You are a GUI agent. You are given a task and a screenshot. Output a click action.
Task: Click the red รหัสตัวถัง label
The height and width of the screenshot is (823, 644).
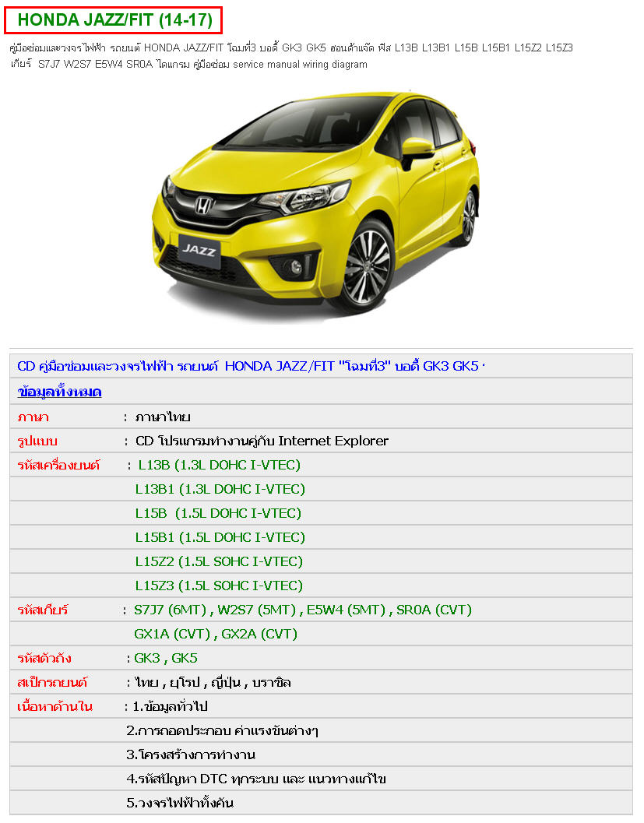pyautogui.click(x=44, y=658)
